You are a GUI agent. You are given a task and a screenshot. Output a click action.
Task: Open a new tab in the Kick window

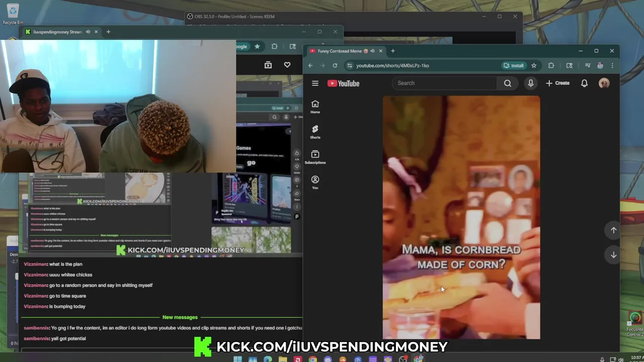click(x=108, y=32)
